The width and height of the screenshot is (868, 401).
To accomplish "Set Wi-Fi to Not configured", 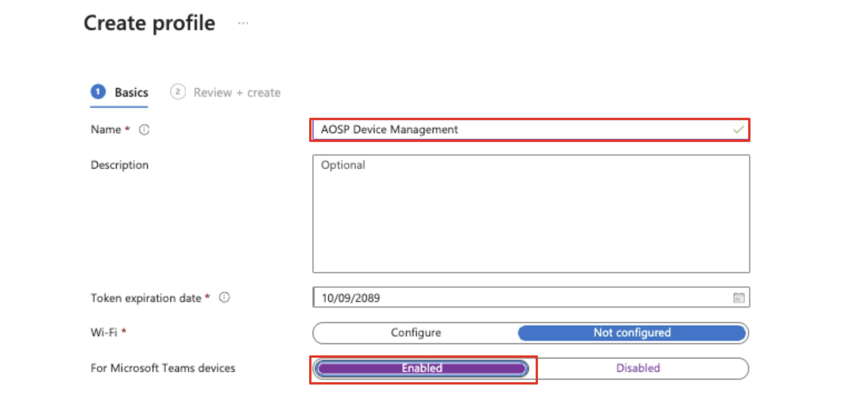I will pyautogui.click(x=632, y=333).
